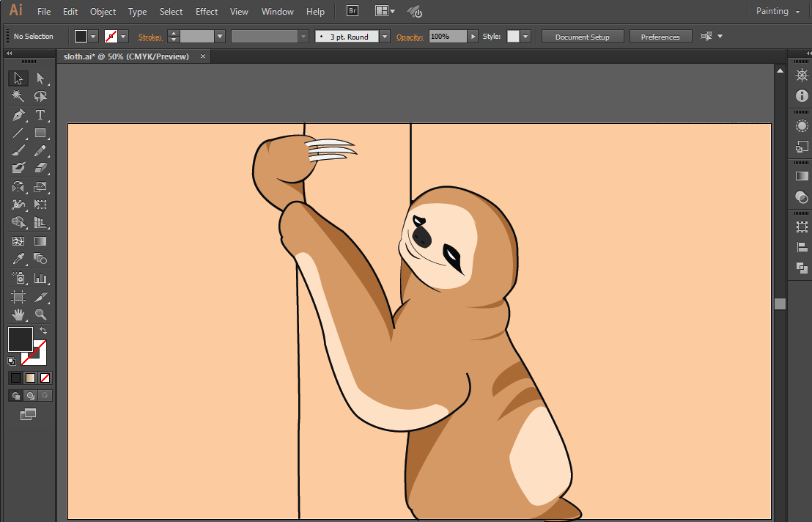The height and width of the screenshot is (522, 812).
Task: Launch Adobe Bridge from the Br icon
Action: pyautogui.click(x=353, y=11)
